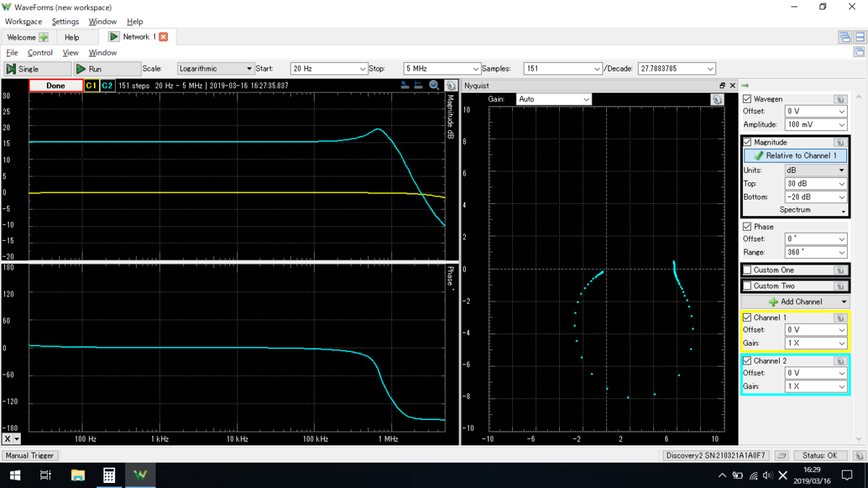Enable Custom Two checkbox
Image resolution: width=868 pixels, height=488 pixels.
(x=747, y=286)
